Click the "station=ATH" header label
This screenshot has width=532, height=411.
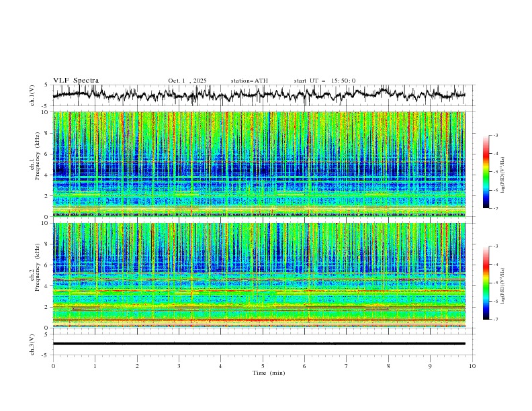pyautogui.click(x=249, y=81)
